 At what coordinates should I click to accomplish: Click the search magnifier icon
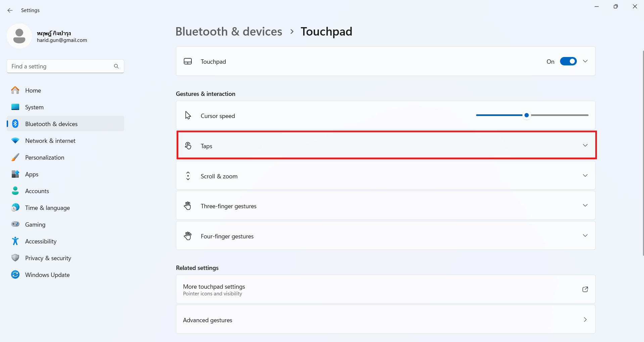(x=116, y=66)
